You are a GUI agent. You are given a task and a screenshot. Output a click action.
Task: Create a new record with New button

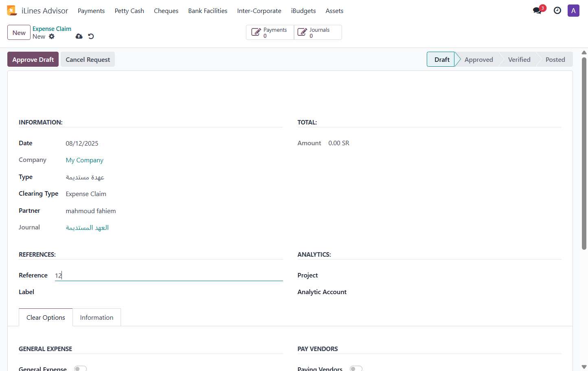coord(19,33)
